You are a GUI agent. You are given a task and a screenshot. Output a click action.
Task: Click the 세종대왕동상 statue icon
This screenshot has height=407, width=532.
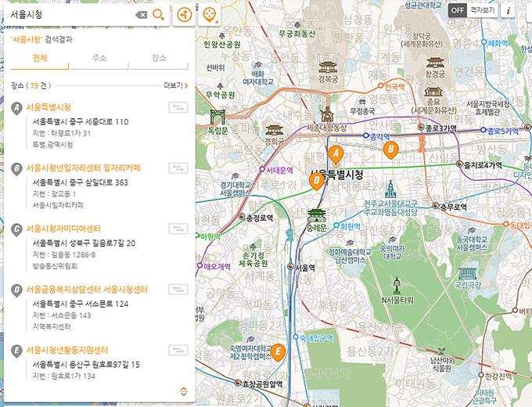327,114
